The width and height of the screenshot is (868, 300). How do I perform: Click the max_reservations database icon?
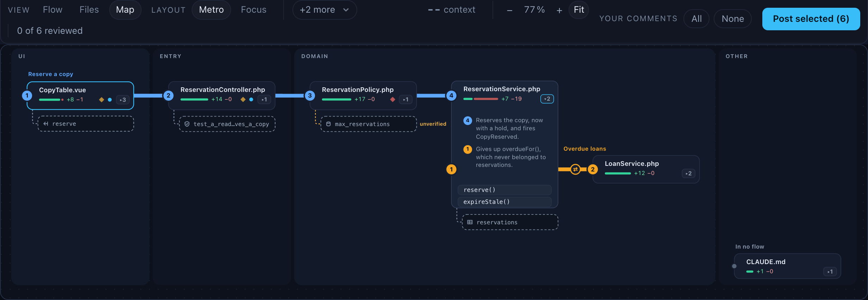[328, 124]
